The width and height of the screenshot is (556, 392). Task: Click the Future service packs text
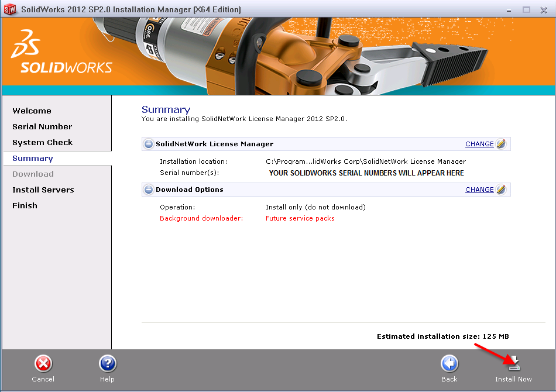[x=300, y=218]
